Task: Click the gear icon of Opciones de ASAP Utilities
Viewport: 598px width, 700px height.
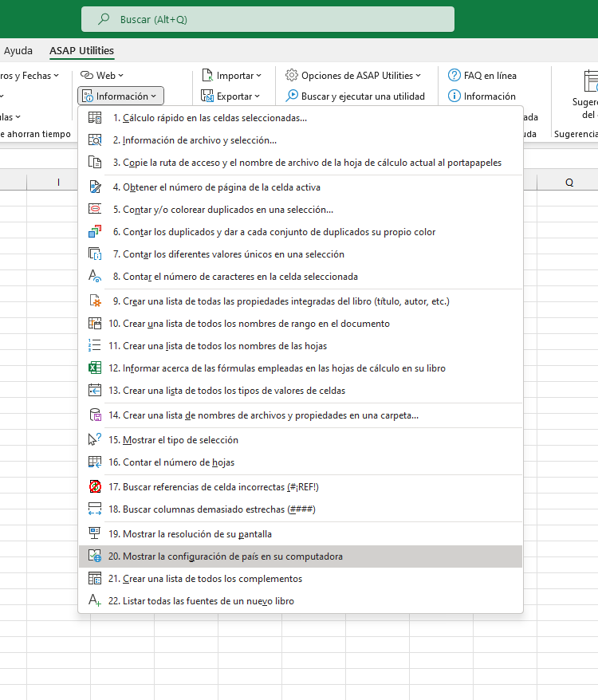Action: pos(292,76)
